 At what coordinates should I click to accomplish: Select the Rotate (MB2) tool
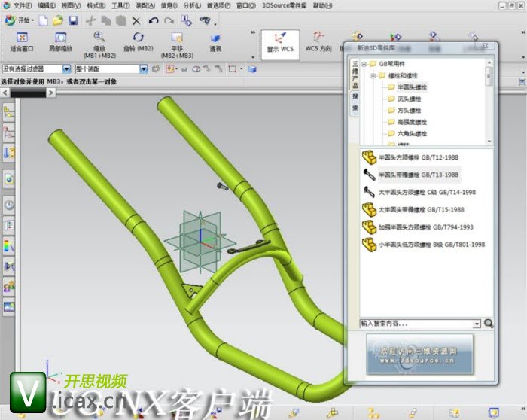click(138, 42)
